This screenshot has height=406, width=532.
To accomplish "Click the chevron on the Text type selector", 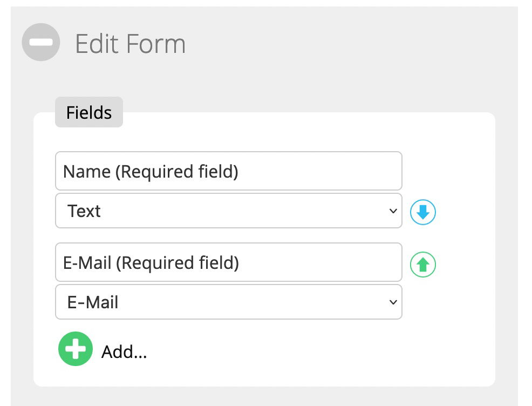I will coord(393,211).
